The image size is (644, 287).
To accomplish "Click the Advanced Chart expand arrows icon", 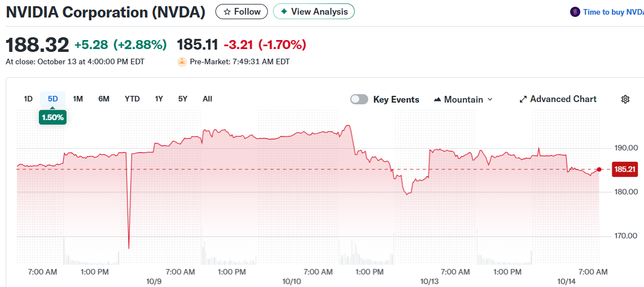I will click(x=523, y=99).
